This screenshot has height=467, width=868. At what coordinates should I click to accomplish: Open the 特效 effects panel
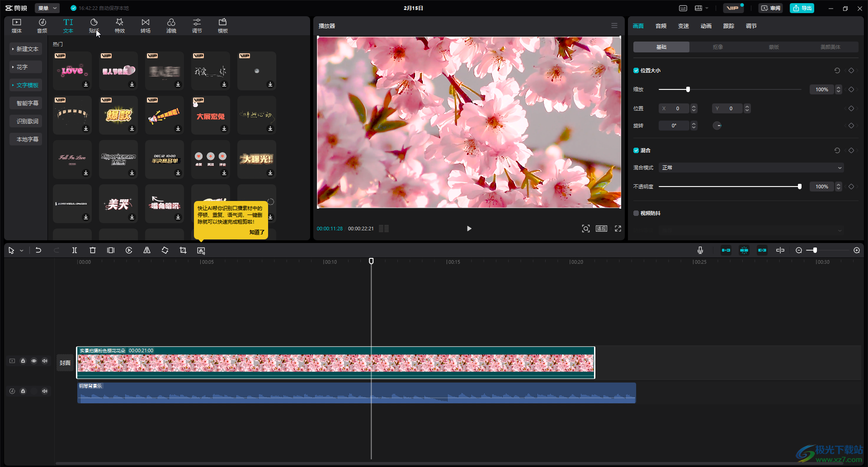tap(120, 26)
